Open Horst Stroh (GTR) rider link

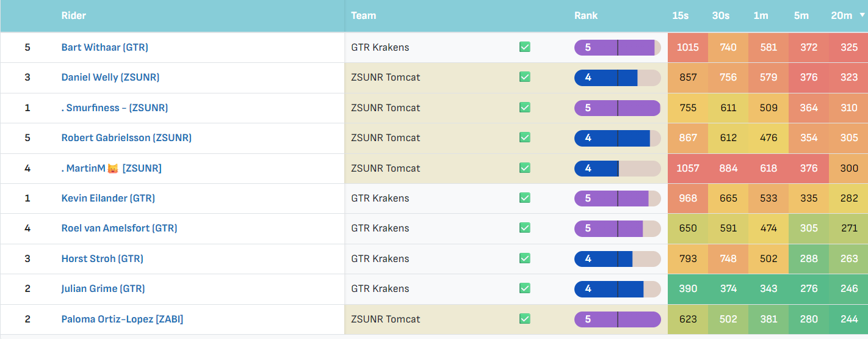(x=103, y=258)
